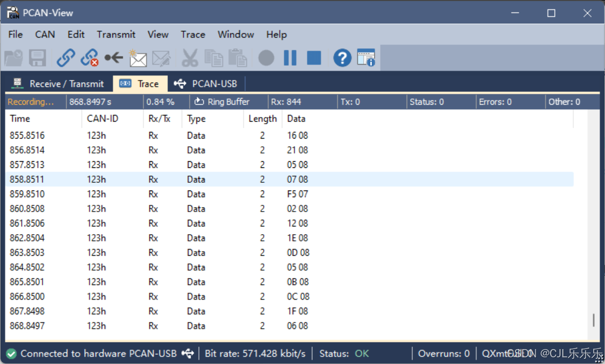This screenshot has height=364, width=605.
Task: Click the Recording... status label
Action: pos(30,102)
